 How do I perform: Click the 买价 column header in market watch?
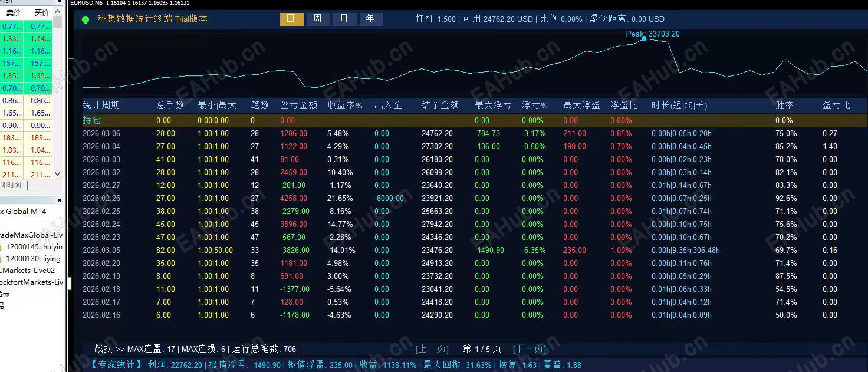[41, 12]
